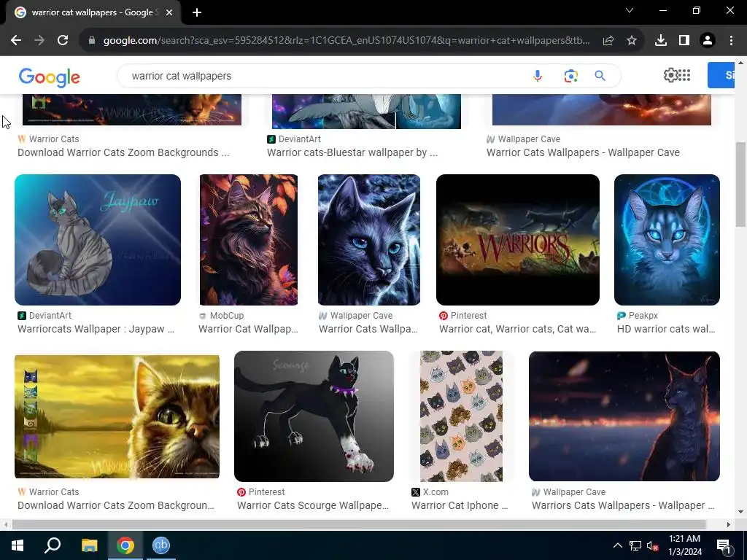Open 'Warrior Cats Wallpapers - Wallpaper Cave' link
This screenshot has height=560, width=747.
pyautogui.click(x=583, y=152)
